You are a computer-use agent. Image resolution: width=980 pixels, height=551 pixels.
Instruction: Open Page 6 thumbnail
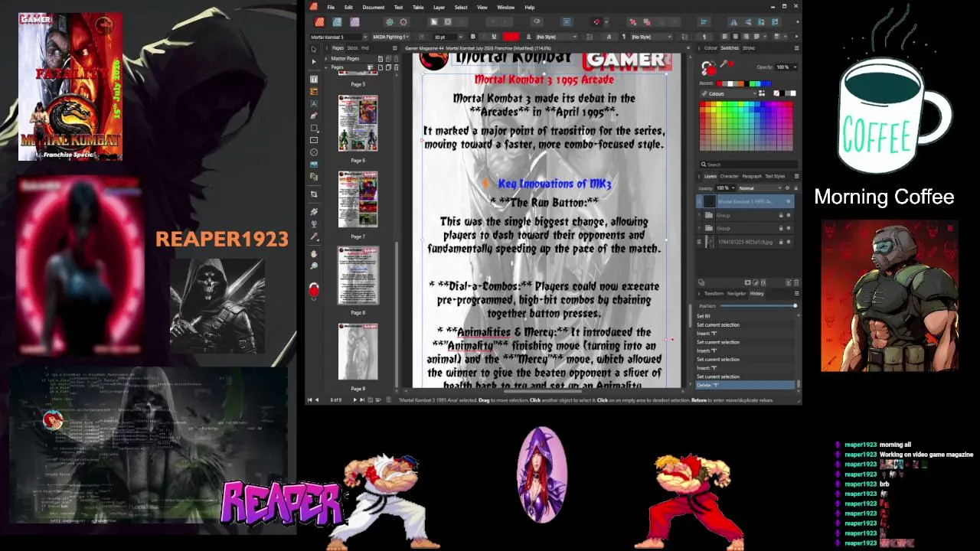point(358,123)
